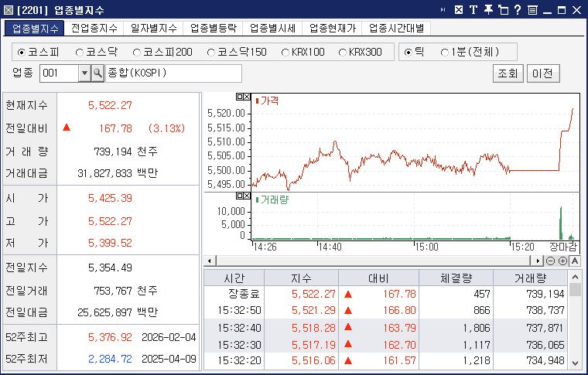Click the magnifier search icon beside sector code
This screenshot has width=588, height=375.
(97, 73)
